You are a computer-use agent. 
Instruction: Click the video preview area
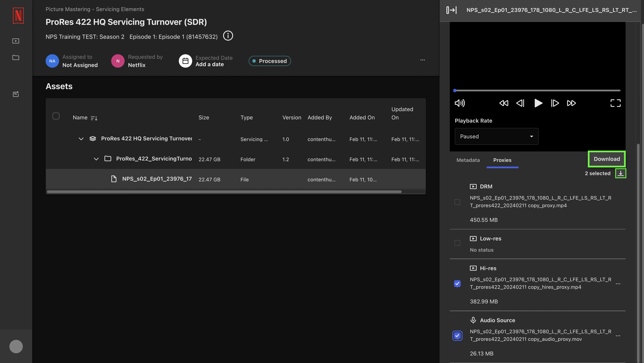(538, 55)
